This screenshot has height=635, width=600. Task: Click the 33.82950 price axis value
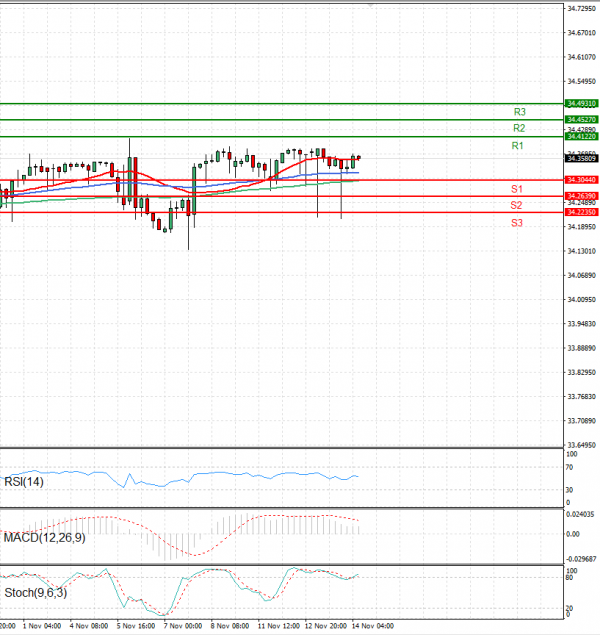pos(582,372)
